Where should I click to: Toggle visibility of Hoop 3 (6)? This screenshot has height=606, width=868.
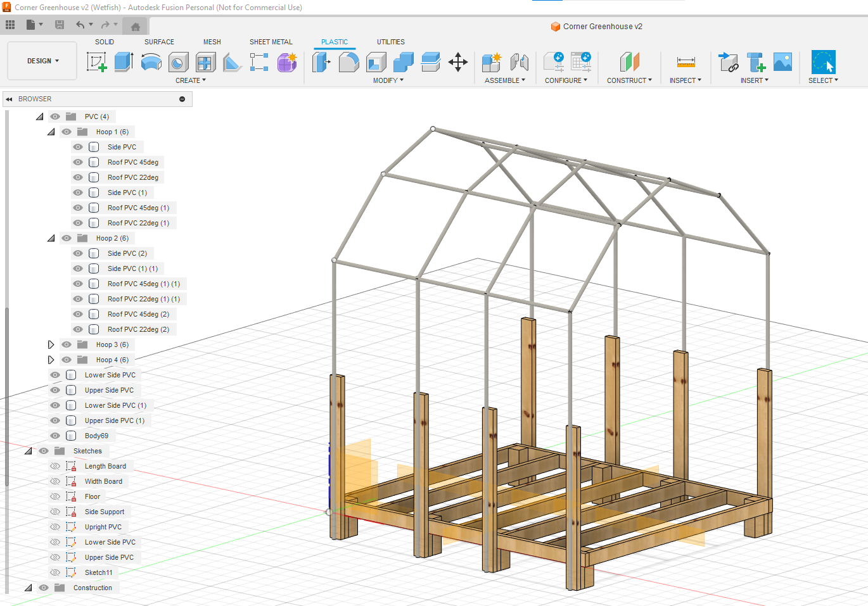(x=67, y=344)
